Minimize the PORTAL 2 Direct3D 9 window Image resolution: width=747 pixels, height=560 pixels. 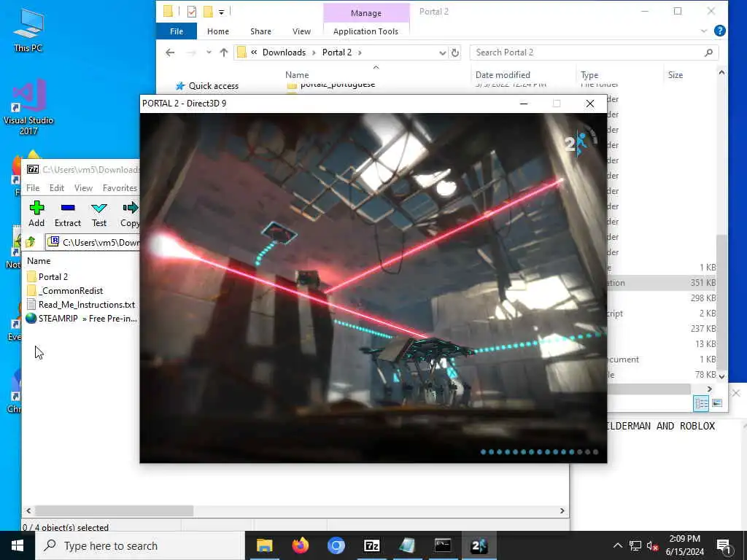pyautogui.click(x=524, y=104)
